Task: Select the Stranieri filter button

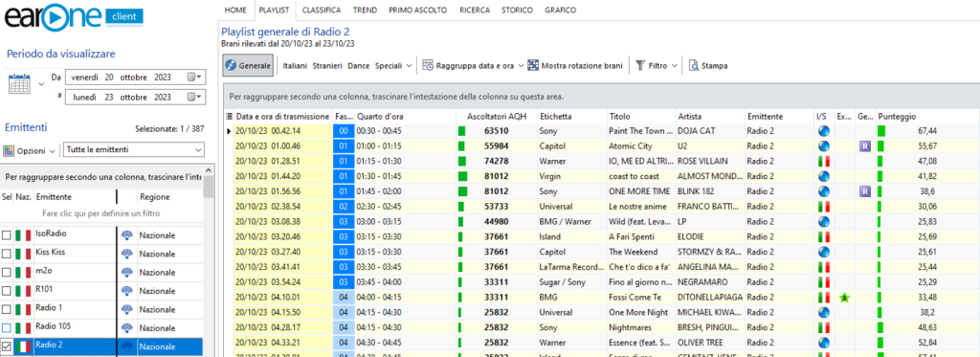Action: click(327, 65)
